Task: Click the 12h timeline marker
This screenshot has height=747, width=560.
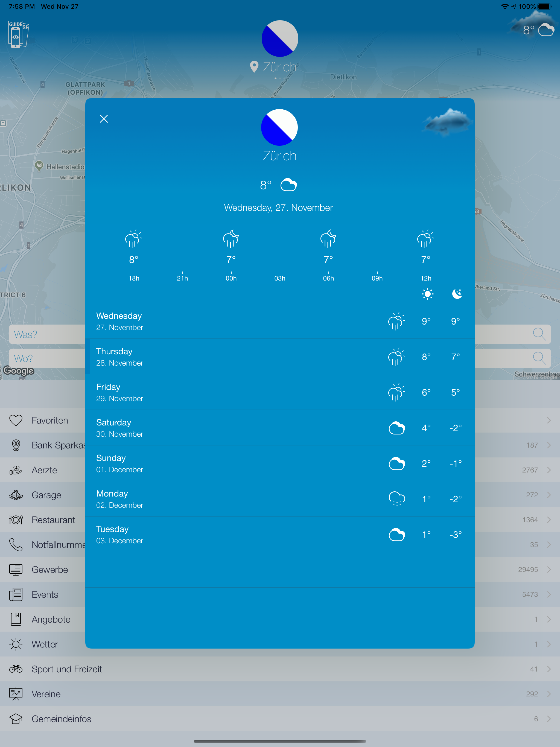Action: pos(425,277)
